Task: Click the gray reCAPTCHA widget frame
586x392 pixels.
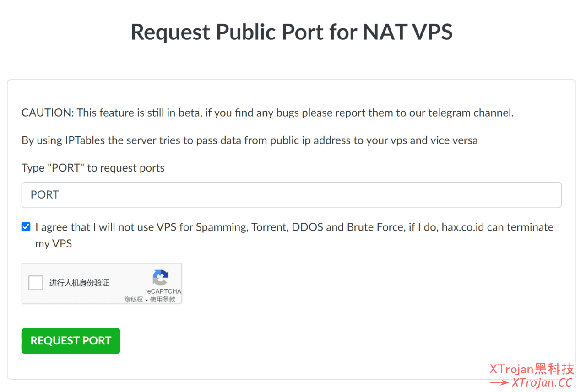Action: tap(102, 284)
